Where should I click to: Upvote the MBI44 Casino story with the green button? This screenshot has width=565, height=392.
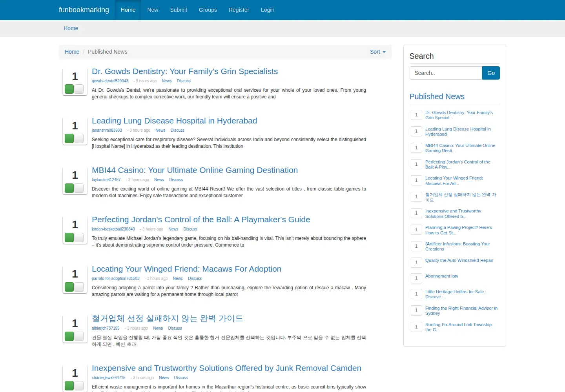(x=69, y=188)
